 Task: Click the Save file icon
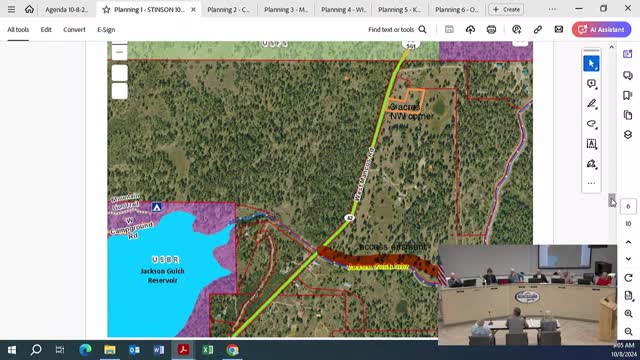[449, 29]
